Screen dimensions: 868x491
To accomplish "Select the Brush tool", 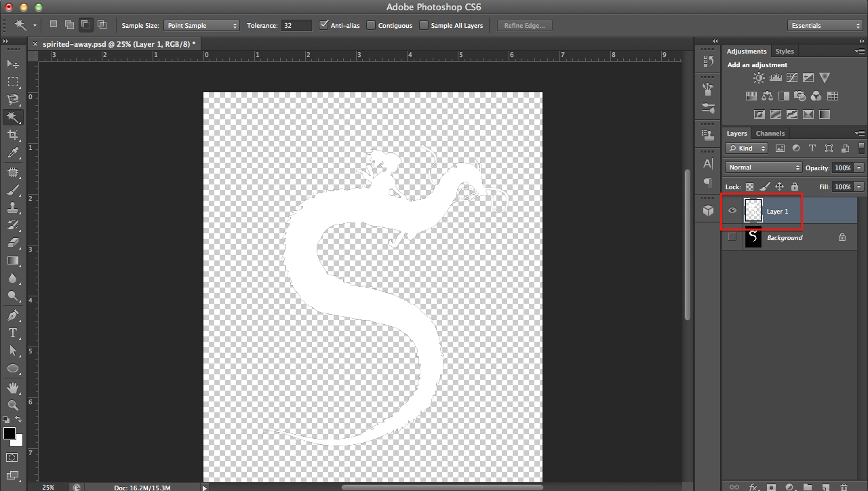I will [13, 190].
